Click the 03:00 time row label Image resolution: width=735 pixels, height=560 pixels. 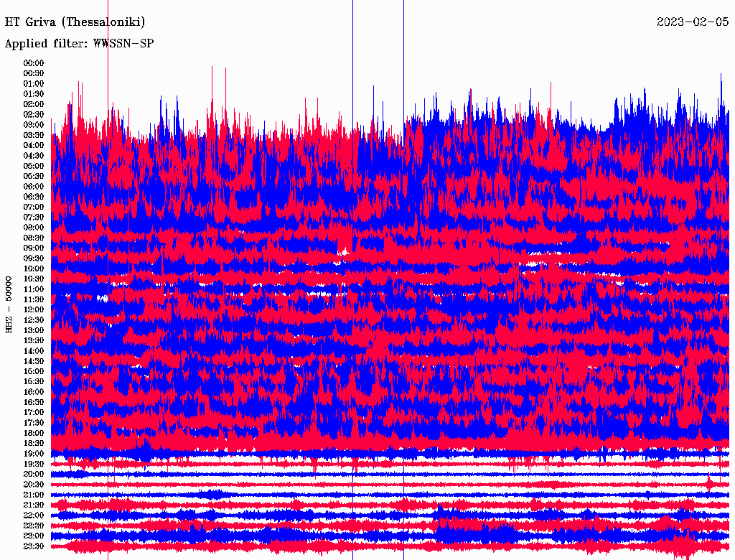34,125
